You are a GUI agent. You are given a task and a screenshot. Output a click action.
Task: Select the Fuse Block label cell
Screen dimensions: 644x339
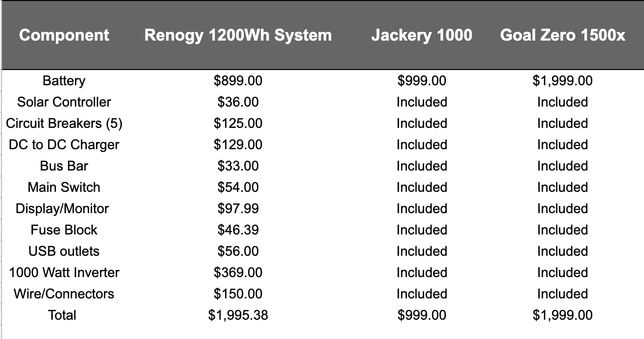[x=64, y=230]
